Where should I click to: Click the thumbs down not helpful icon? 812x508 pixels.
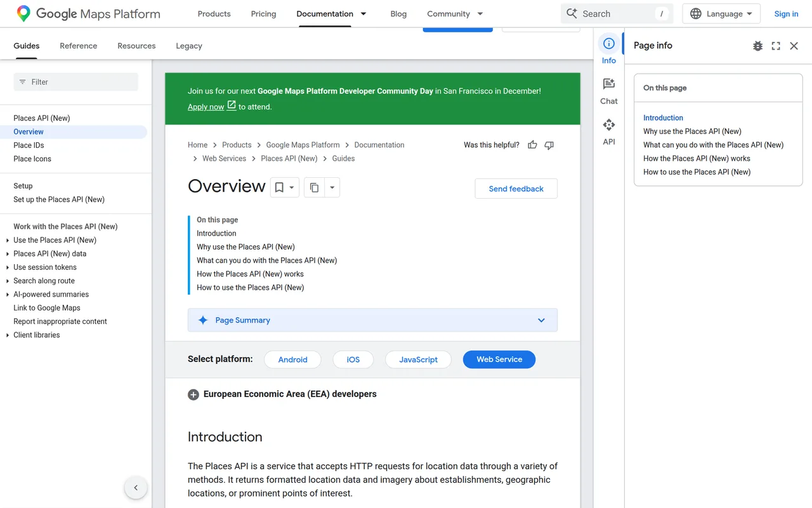(x=549, y=145)
